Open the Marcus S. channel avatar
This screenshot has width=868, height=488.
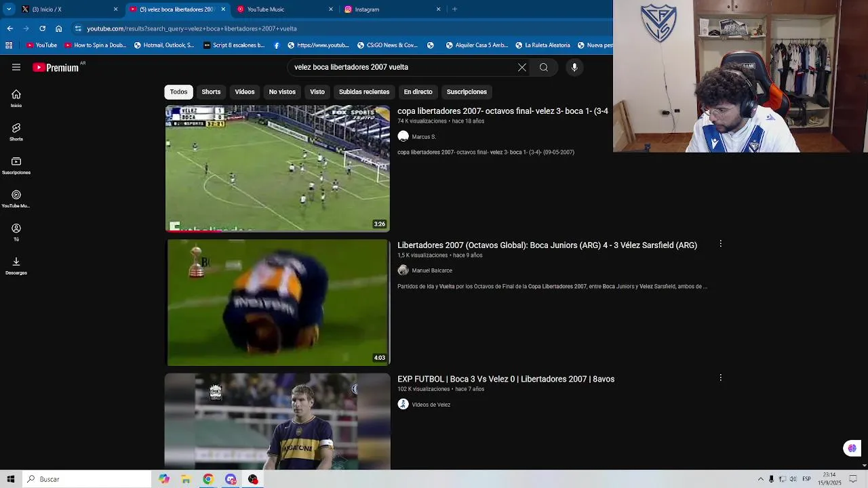(403, 136)
